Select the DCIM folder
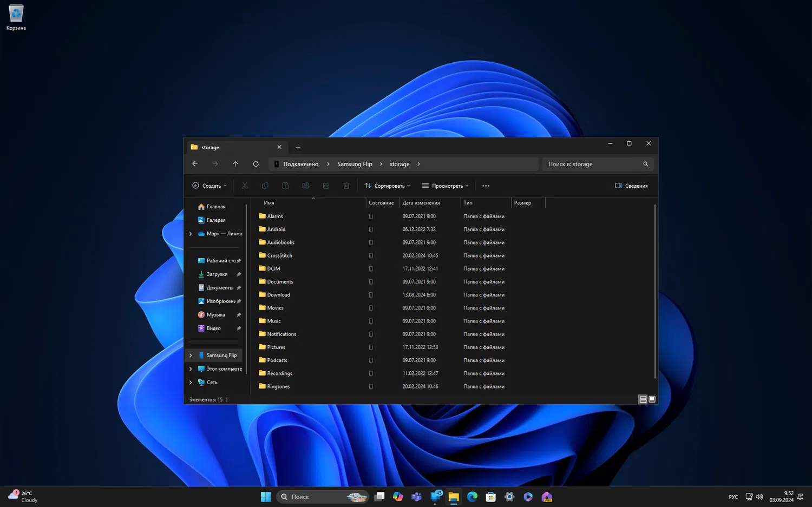 tap(273, 268)
